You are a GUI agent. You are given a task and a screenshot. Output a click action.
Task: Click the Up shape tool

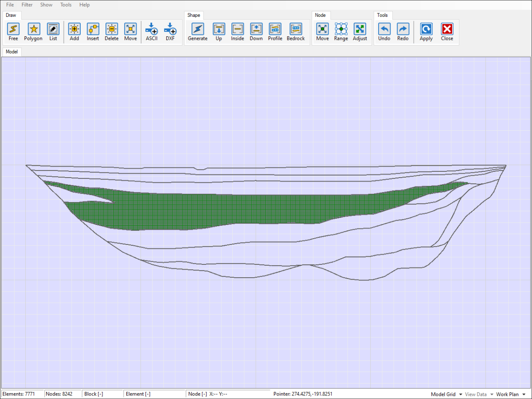coord(219,32)
